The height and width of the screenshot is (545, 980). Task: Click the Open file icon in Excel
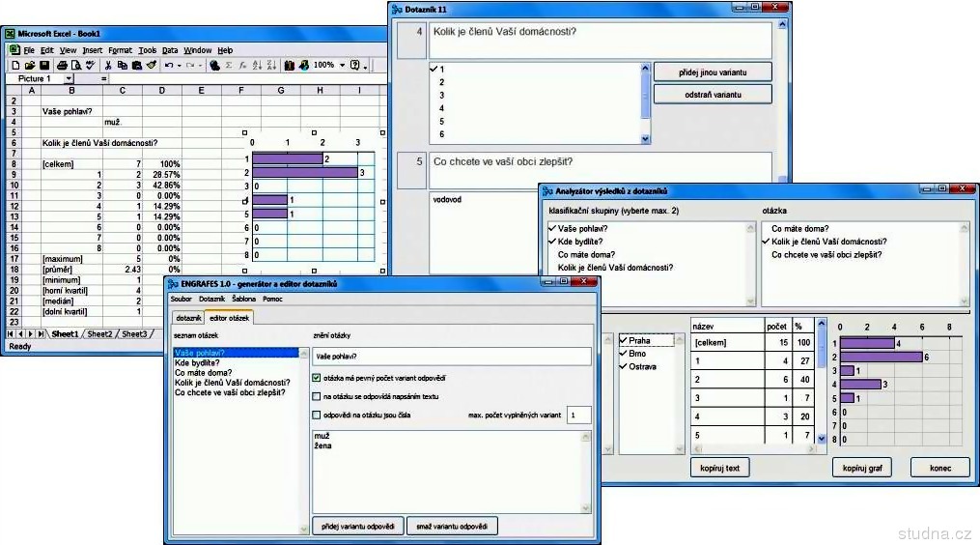click(29, 65)
